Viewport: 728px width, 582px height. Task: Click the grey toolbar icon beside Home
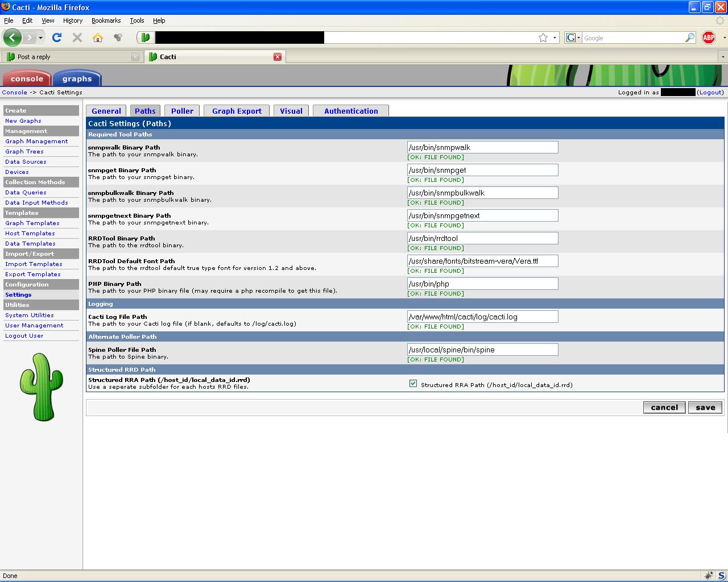118,38
